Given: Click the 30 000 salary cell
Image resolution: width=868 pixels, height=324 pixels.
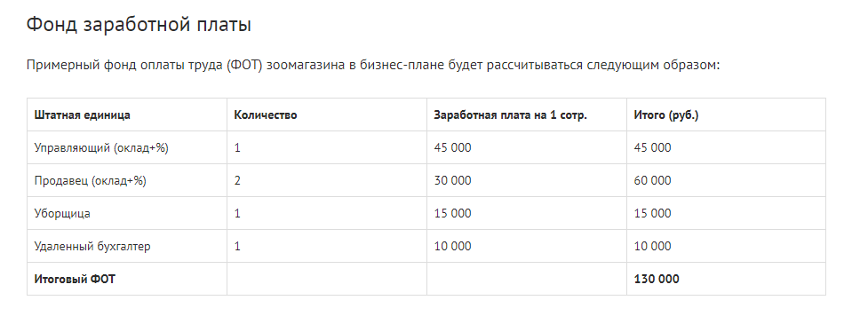Looking at the screenshot, I should pyautogui.click(x=453, y=181).
